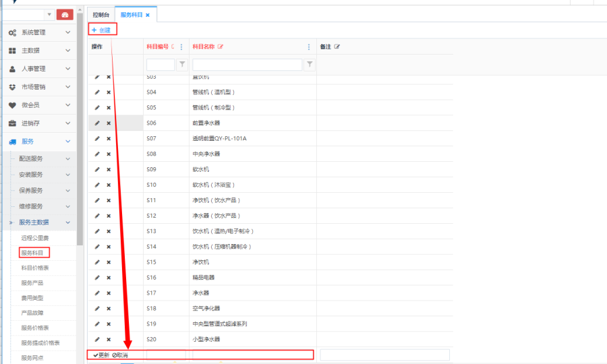Open 科目价格表 in the sidebar

click(x=35, y=268)
